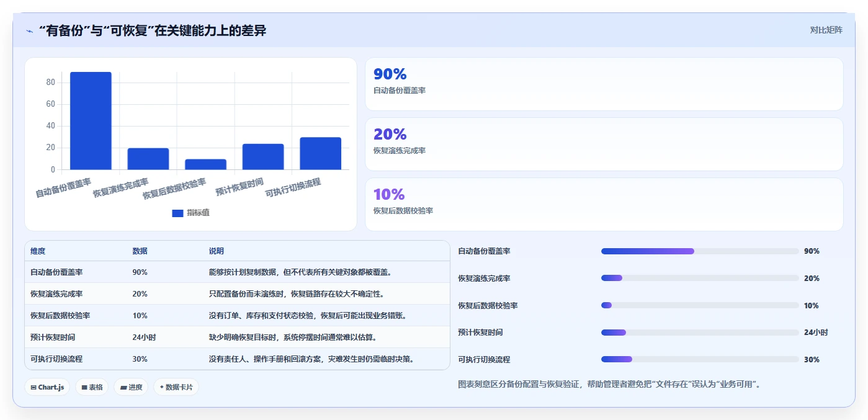Open the 10% 恢复后数据校验率 data card
868x420 pixels.
point(604,204)
